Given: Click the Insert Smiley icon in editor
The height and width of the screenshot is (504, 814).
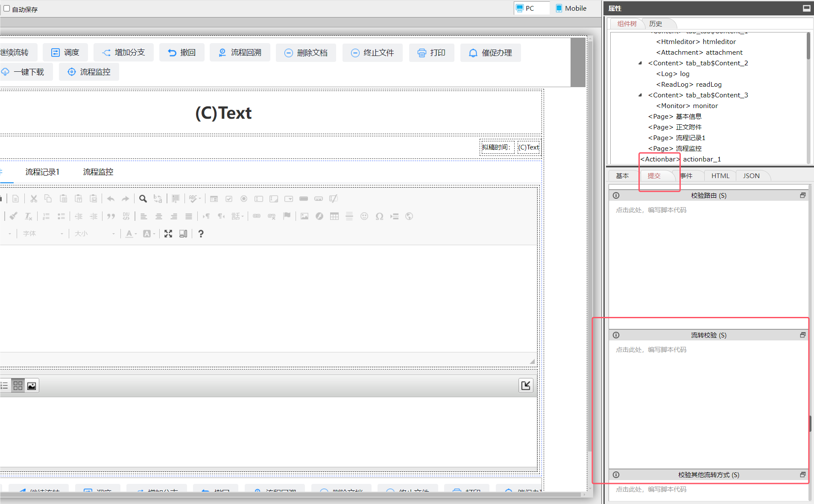Looking at the screenshot, I should pyautogui.click(x=364, y=216).
